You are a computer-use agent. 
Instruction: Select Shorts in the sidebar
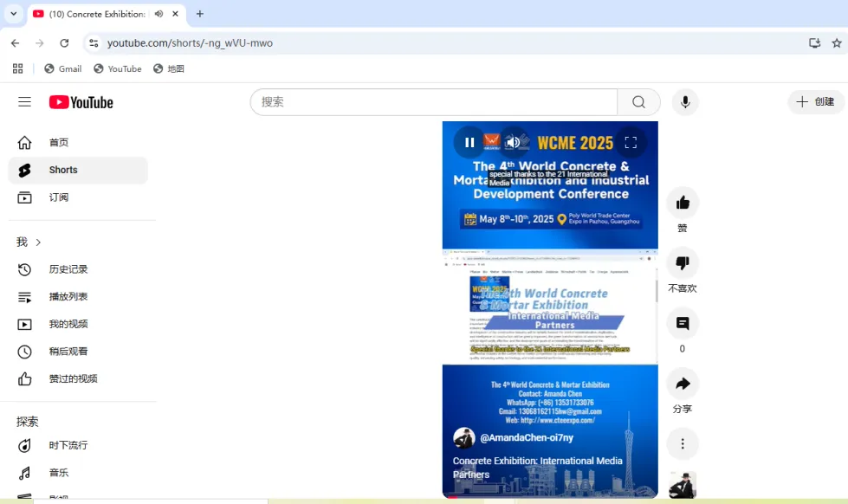click(78, 171)
